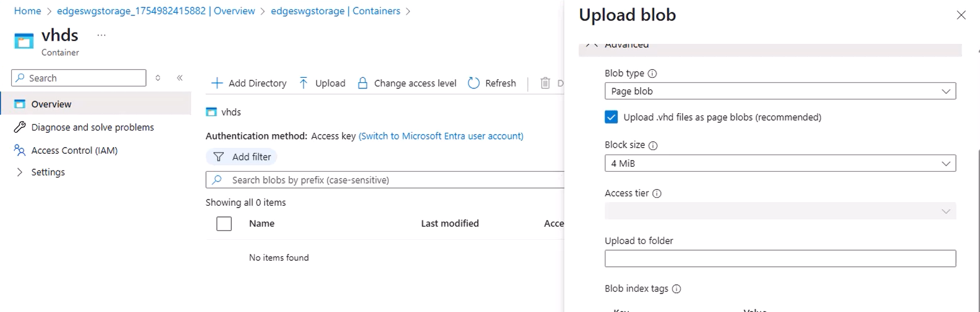Open the Blob type Page blob dropdown

point(780,91)
